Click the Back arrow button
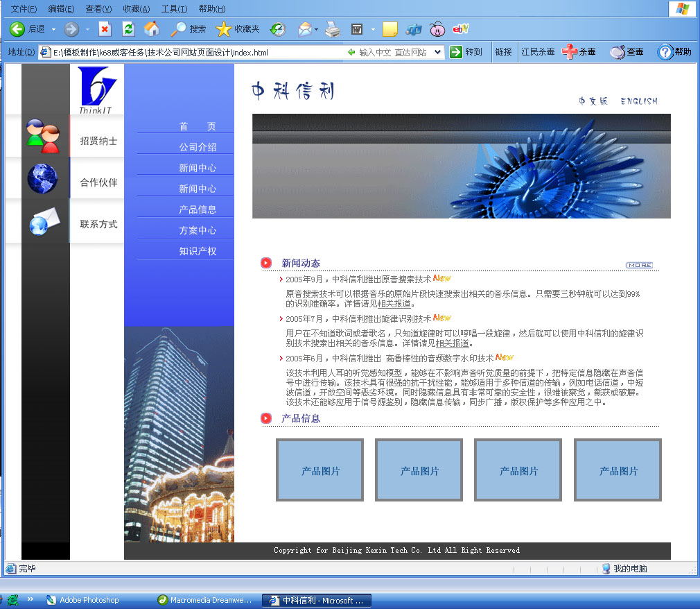This screenshot has width=700, height=609. point(17,30)
